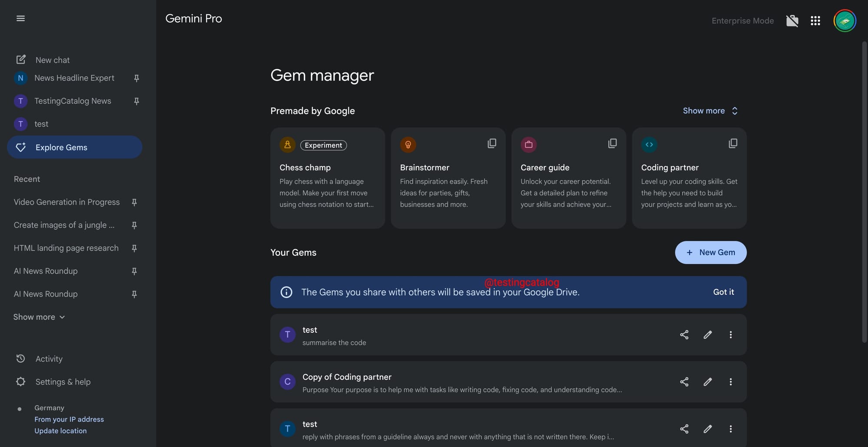Open Activity history
Viewport: 868px width, 447px height.
pyautogui.click(x=49, y=359)
